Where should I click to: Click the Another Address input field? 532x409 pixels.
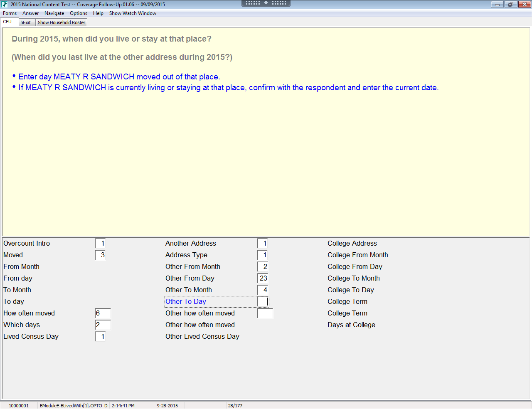pos(262,244)
